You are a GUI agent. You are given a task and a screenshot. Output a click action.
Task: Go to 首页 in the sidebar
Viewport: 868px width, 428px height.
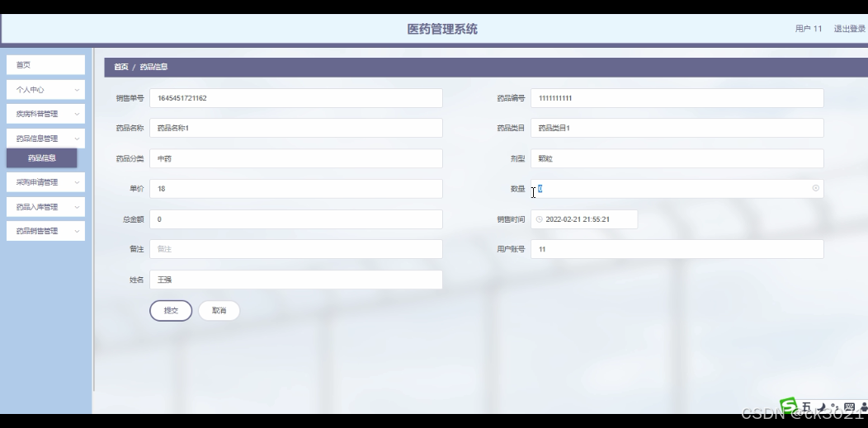[x=46, y=65]
